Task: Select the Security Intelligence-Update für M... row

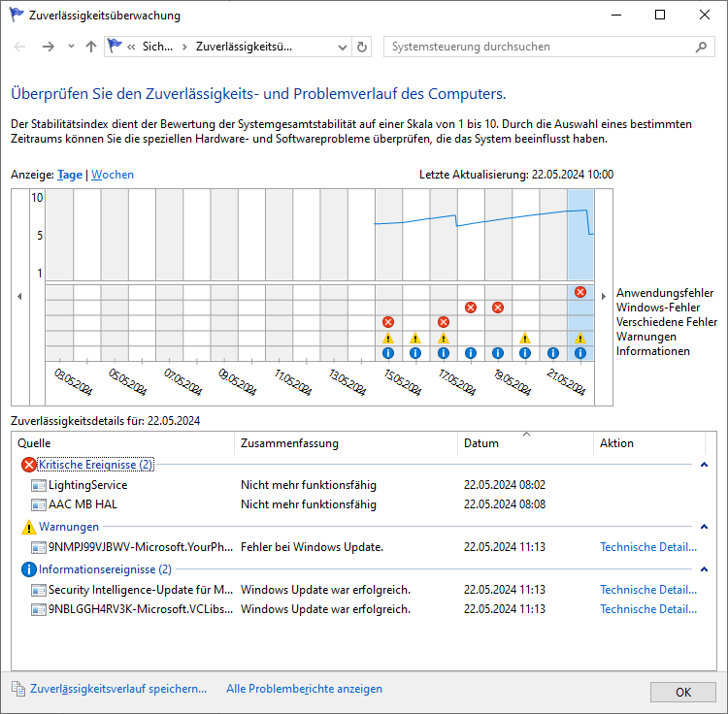Action: click(364, 590)
